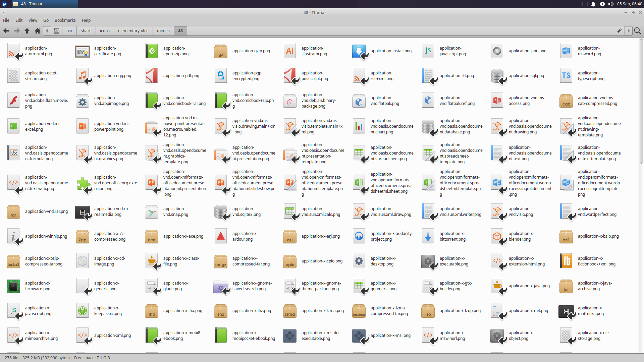The width and height of the screenshot is (644, 362).
Task: Navigate to the mimes path button
Action: 163,31
